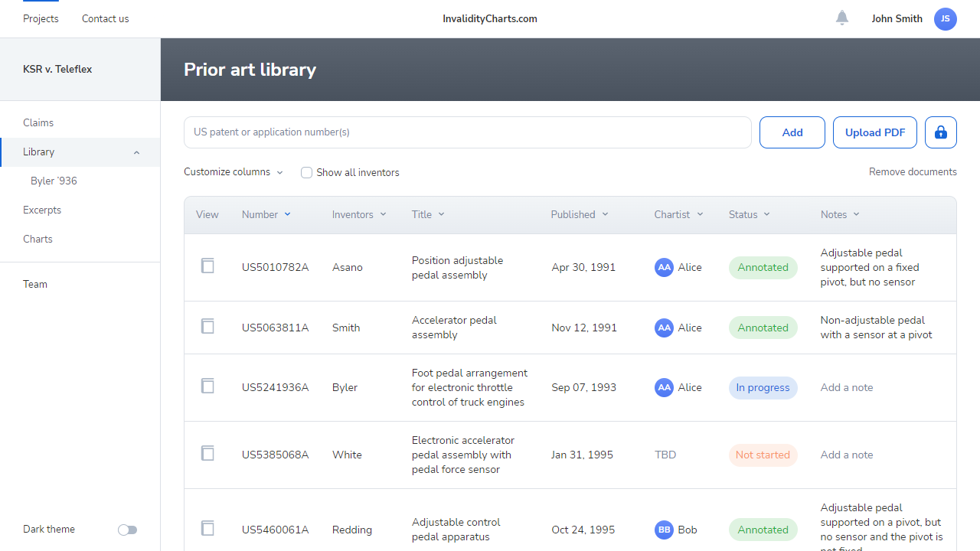View document icon for US5063811A

coord(207,327)
